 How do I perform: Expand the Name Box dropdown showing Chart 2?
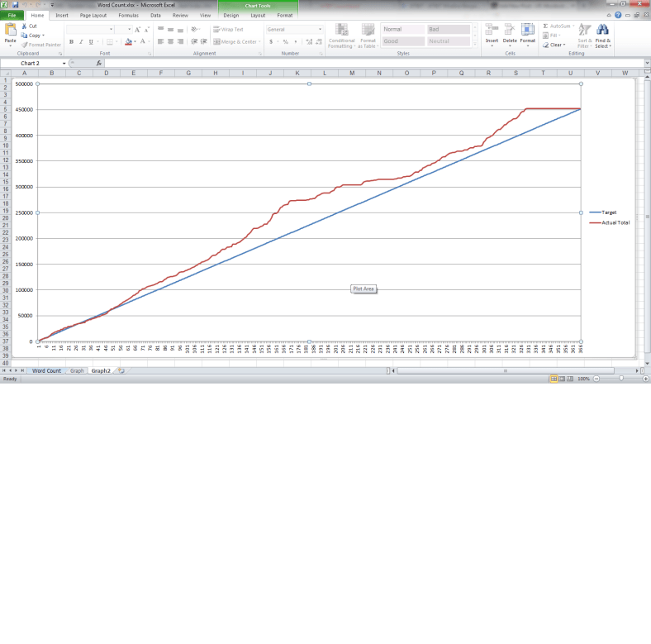tap(64, 63)
